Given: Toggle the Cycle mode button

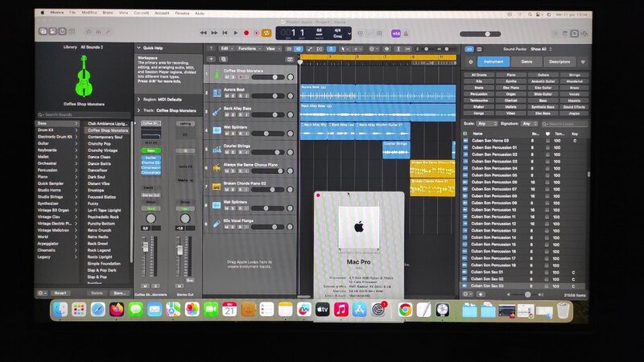Looking at the screenshot, I should coord(268,33).
